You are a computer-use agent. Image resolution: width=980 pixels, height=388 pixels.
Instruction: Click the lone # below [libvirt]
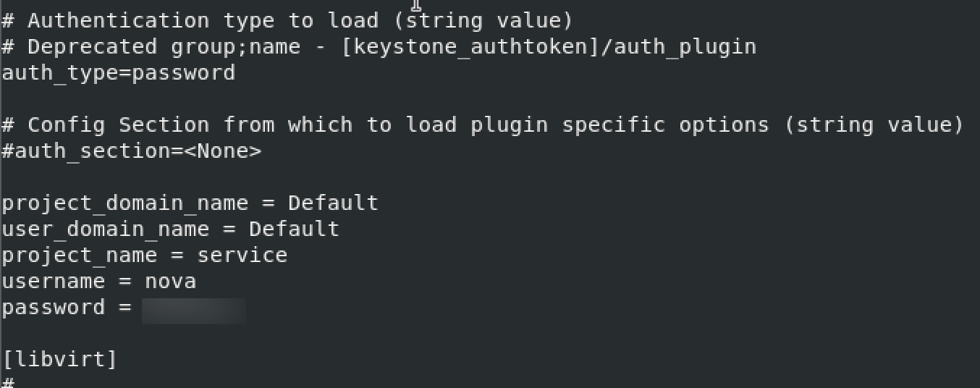(x=8, y=381)
